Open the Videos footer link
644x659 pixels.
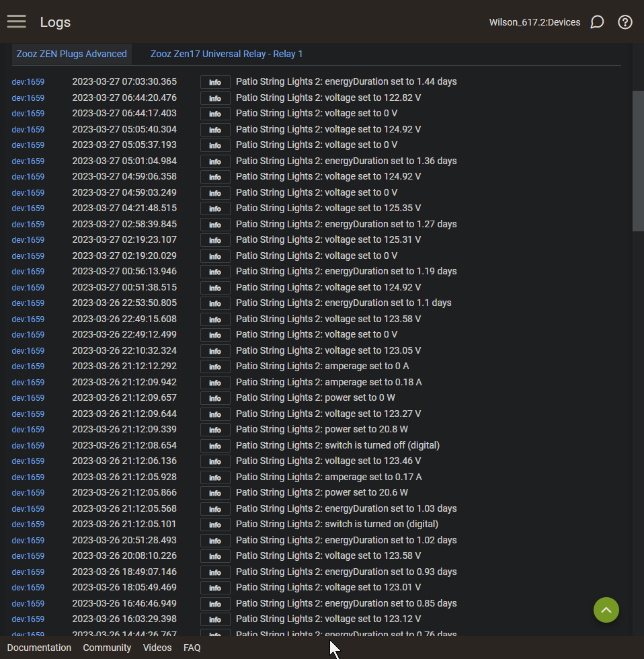tap(157, 648)
